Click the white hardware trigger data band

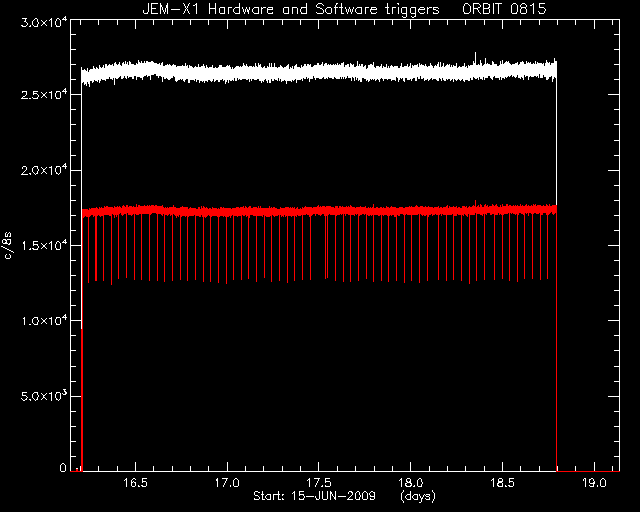tap(319, 71)
